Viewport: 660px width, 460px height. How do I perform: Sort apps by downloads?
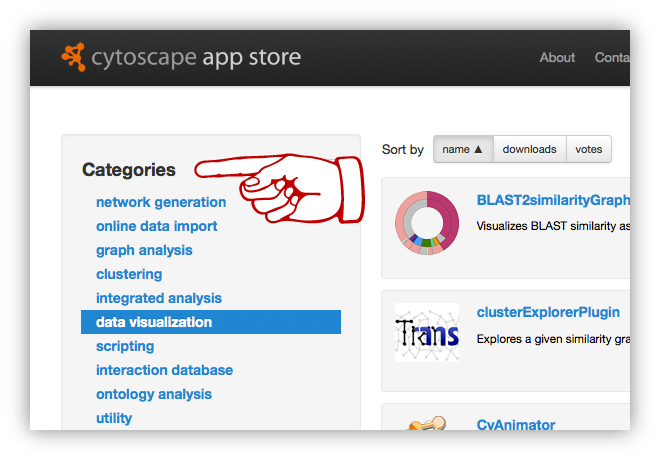pyautogui.click(x=529, y=149)
